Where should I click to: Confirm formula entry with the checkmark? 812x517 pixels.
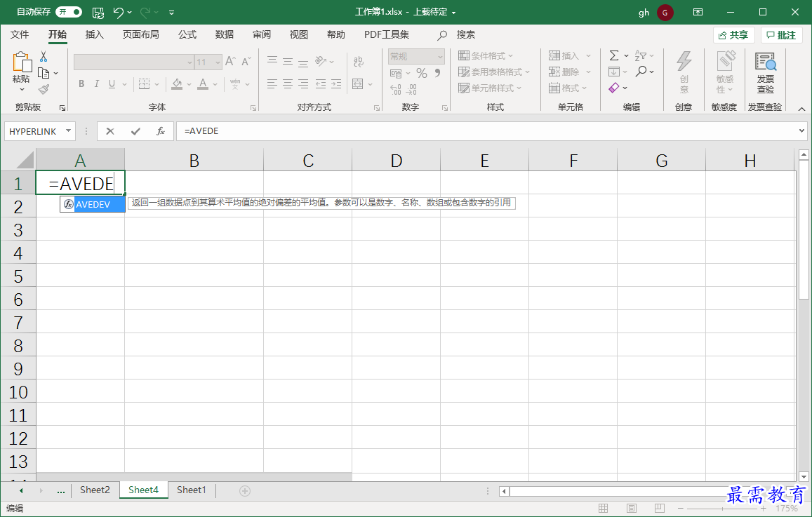coord(135,131)
